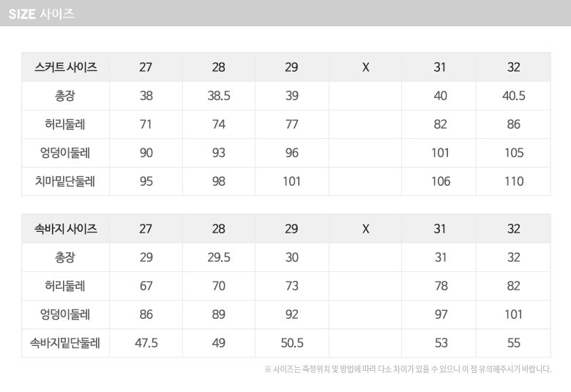This screenshot has height=392, width=571.
Task: Click the SIZE 사이즈 heading
Action: [42, 14]
